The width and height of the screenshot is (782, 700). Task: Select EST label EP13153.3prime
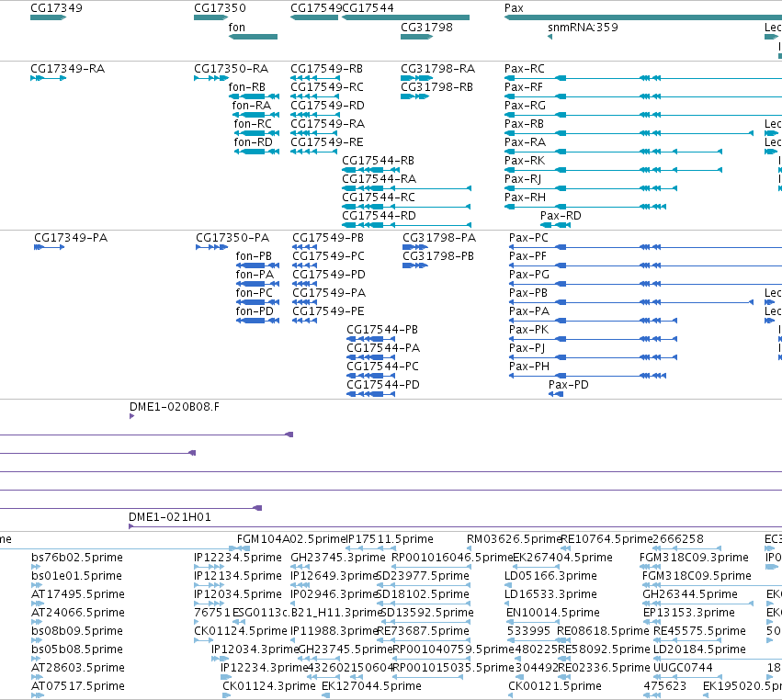click(x=689, y=612)
